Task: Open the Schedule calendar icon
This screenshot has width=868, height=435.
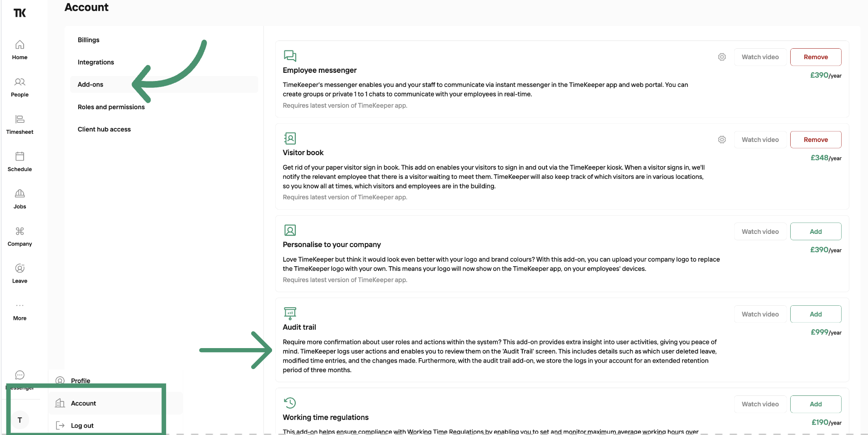Action: click(20, 157)
